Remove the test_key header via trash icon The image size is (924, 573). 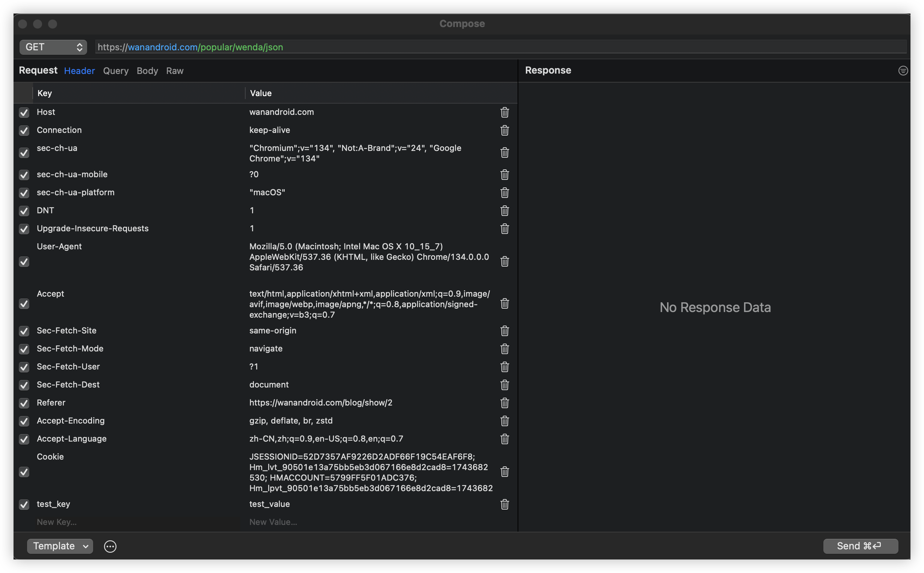tap(504, 504)
